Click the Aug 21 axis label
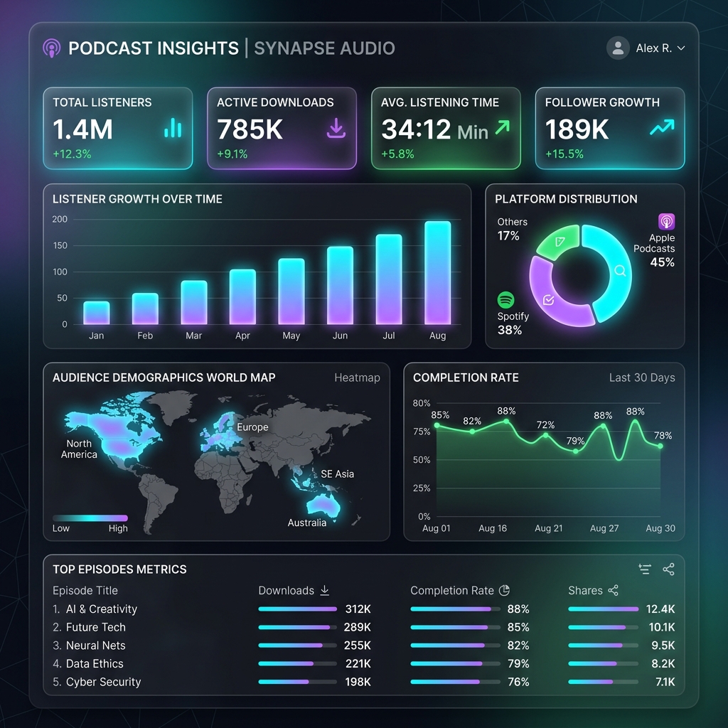 point(548,528)
